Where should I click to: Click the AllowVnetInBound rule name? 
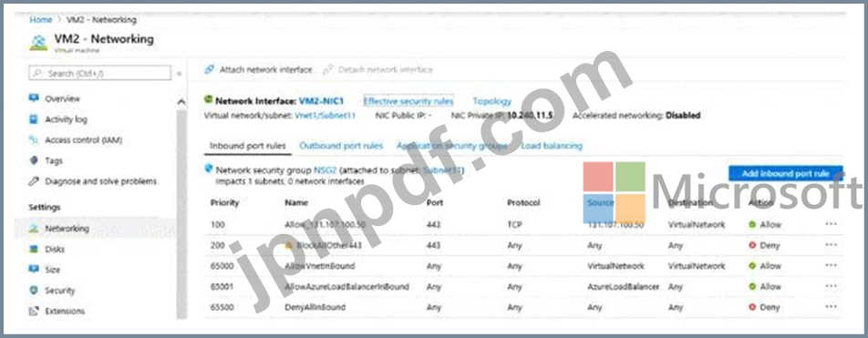(x=319, y=265)
